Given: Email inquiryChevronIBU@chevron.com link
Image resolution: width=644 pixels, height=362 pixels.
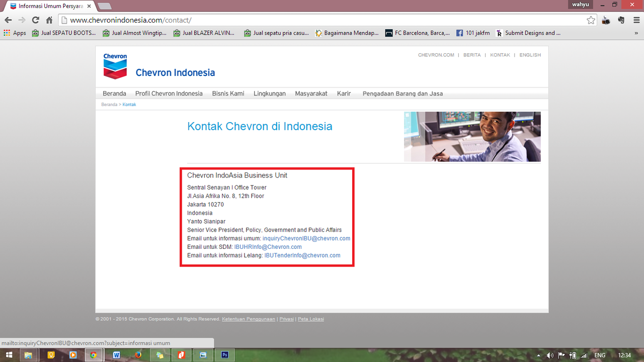Looking at the screenshot, I should point(306,238).
